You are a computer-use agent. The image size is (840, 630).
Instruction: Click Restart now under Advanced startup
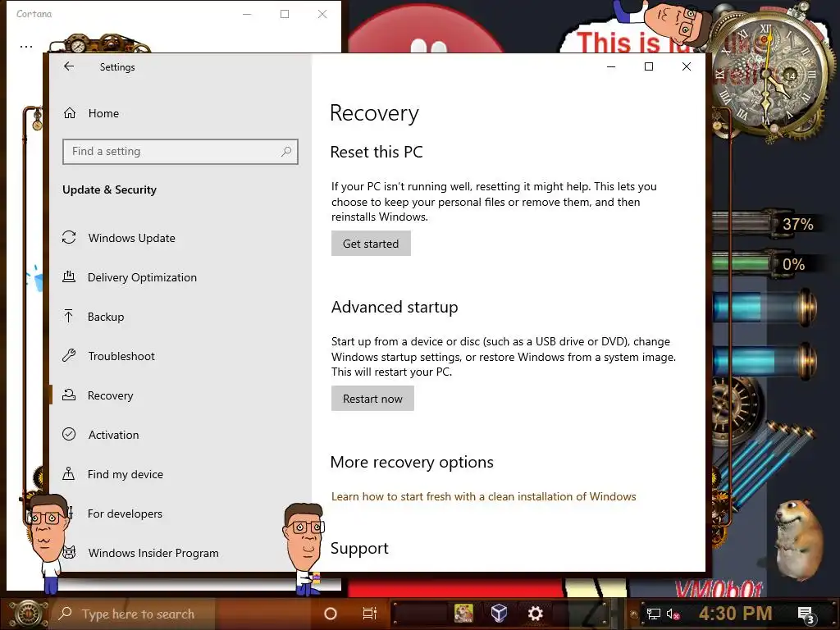tap(372, 399)
